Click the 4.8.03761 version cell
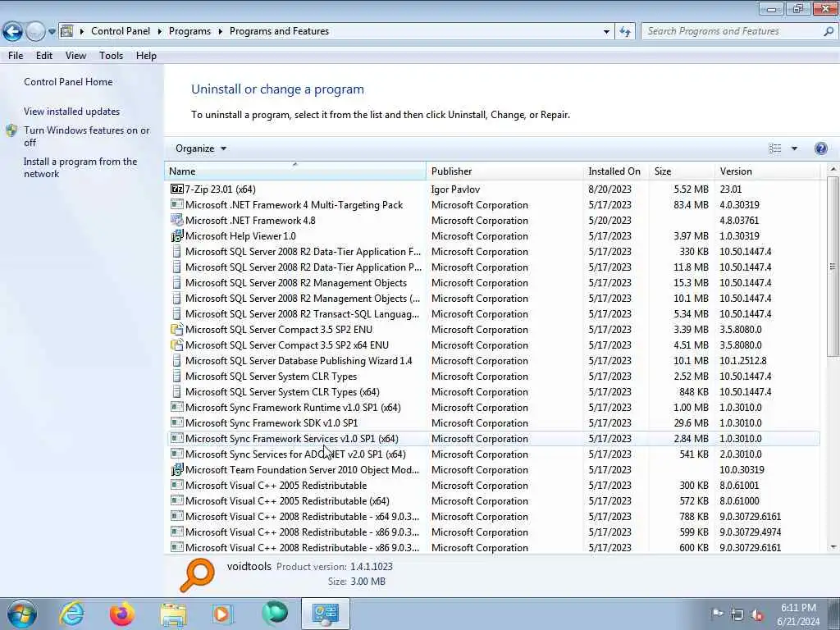 (x=739, y=220)
